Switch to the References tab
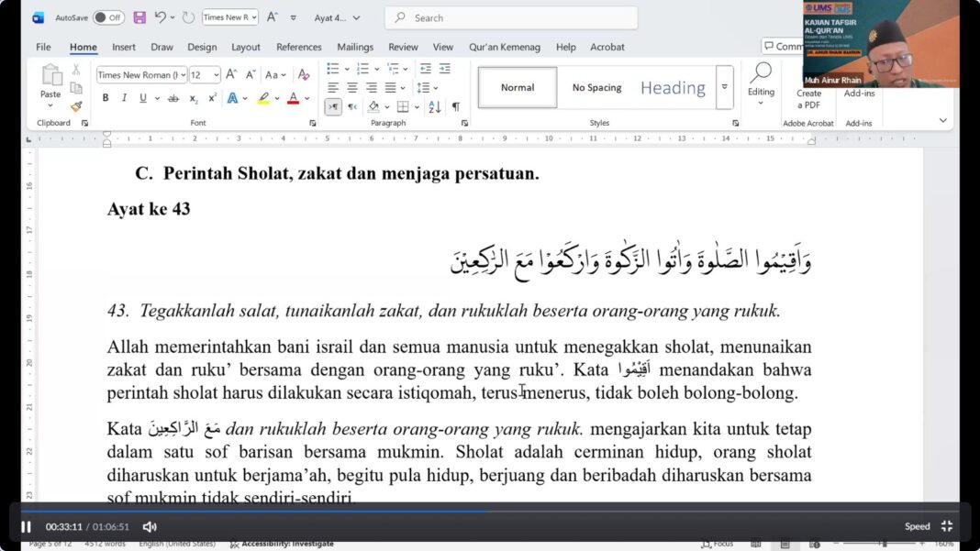The height and width of the screenshot is (551, 980). point(299,47)
